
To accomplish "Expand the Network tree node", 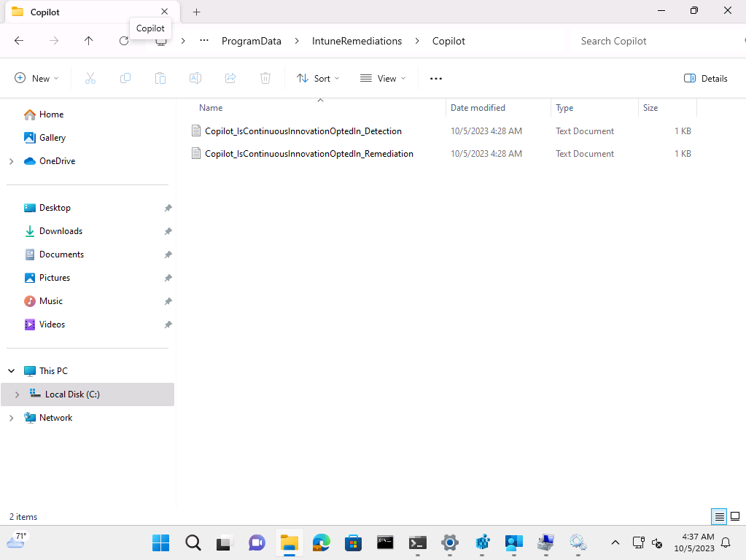I will (12, 418).
